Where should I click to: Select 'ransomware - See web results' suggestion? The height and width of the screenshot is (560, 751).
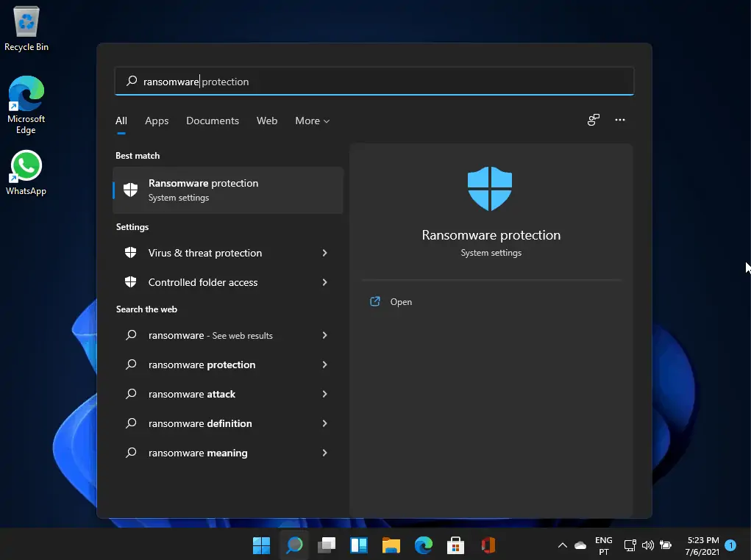point(228,336)
